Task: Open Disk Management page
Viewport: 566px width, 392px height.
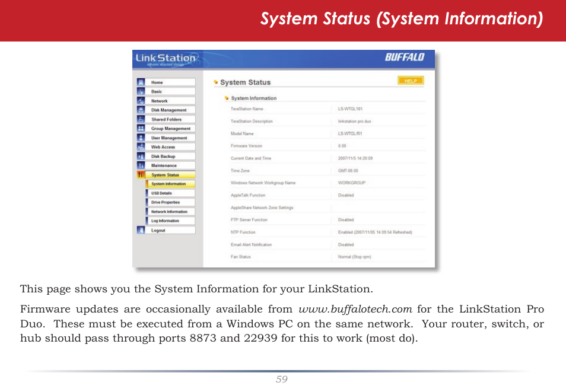Action: (x=170, y=110)
